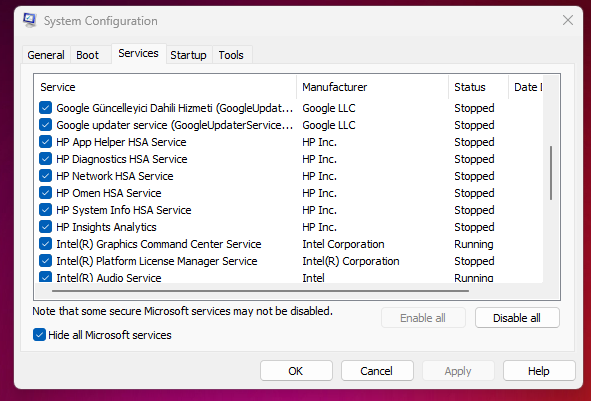Click the Disable all button
Screen dimensions: 591x401
517,318
